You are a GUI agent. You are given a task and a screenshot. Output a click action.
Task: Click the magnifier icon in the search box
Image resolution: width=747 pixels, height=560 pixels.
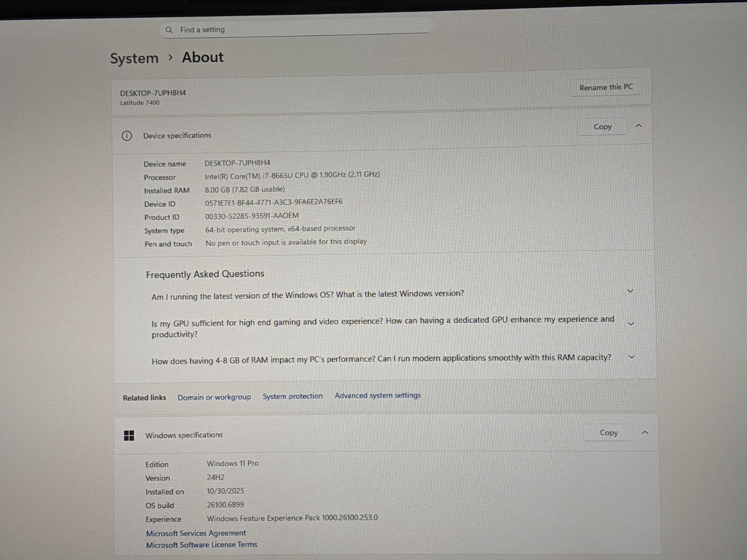(x=169, y=30)
